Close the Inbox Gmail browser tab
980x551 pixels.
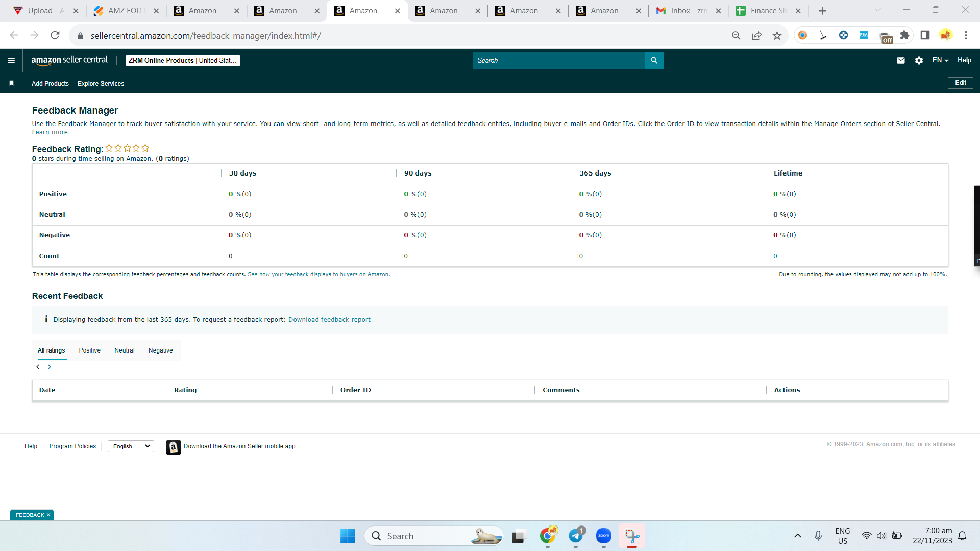tap(718, 11)
